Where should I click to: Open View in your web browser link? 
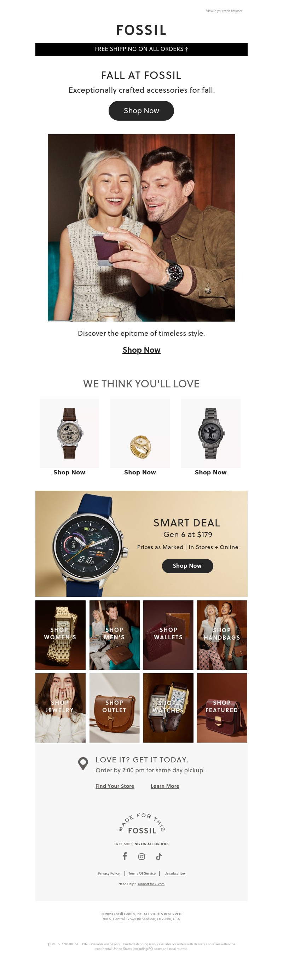tap(224, 11)
